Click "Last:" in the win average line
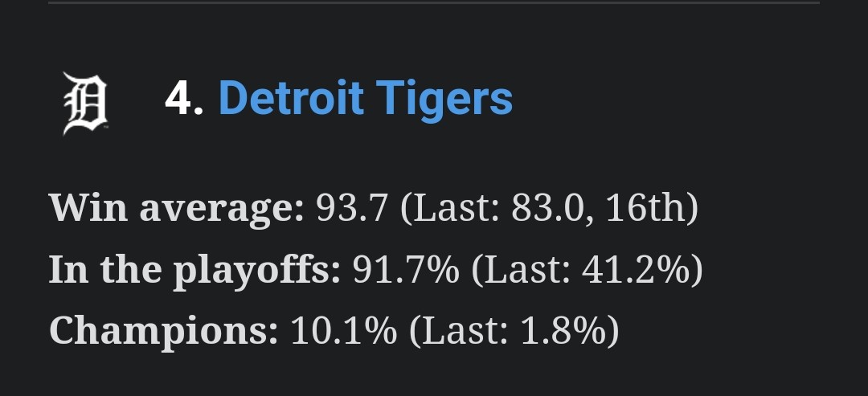The image size is (868, 396). pyautogui.click(x=452, y=208)
